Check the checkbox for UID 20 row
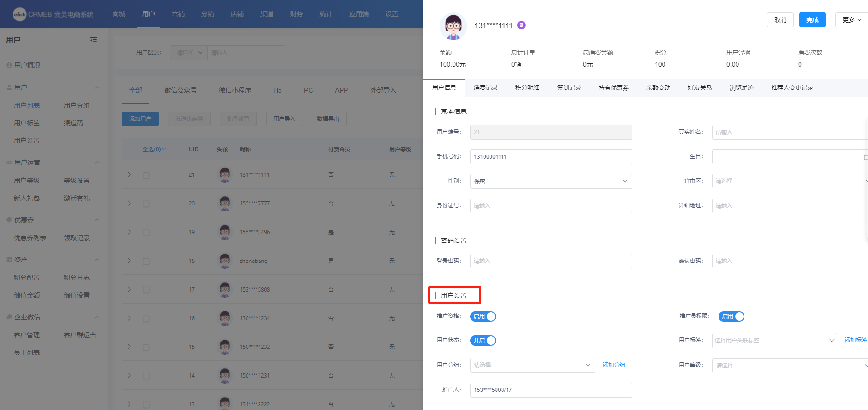Screen dimensions: 868x410 click(x=146, y=204)
